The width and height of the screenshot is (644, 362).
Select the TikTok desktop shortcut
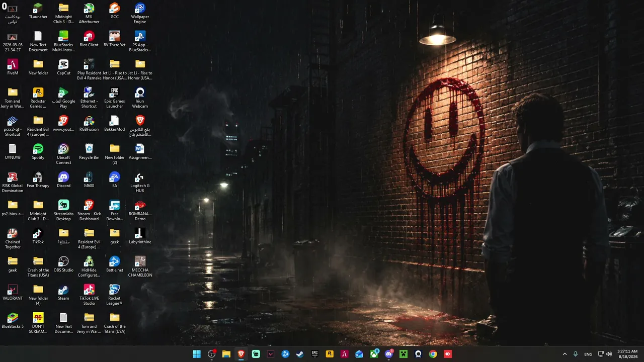pyautogui.click(x=38, y=236)
